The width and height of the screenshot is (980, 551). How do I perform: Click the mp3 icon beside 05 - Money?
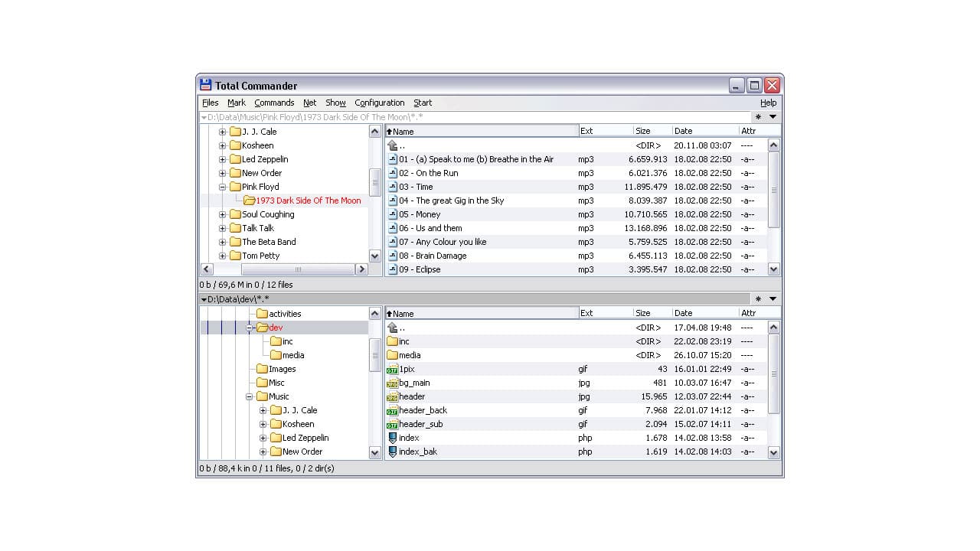(393, 214)
